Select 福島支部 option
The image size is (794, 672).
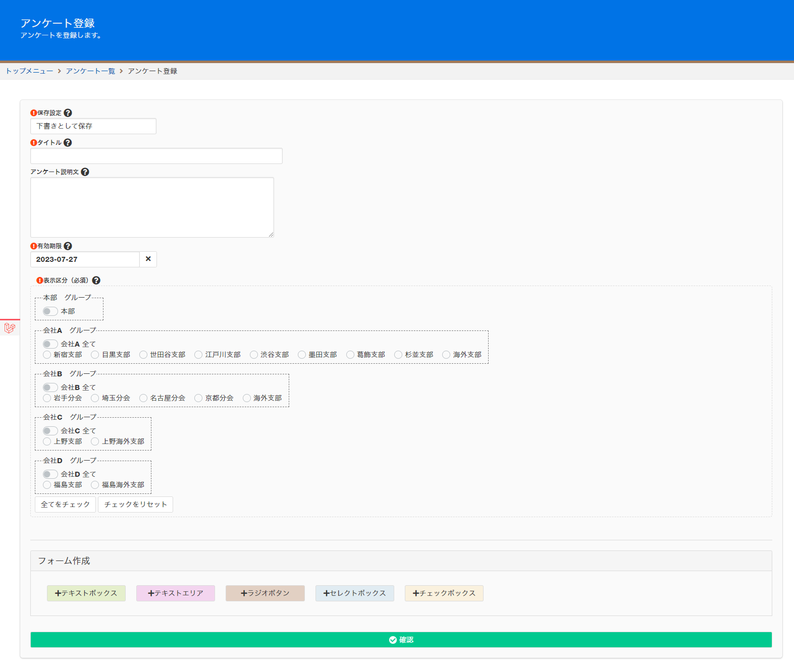47,485
